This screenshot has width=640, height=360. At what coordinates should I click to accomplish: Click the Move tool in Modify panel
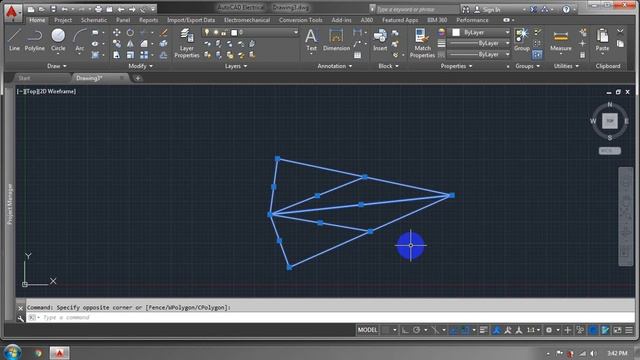tap(117, 33)
